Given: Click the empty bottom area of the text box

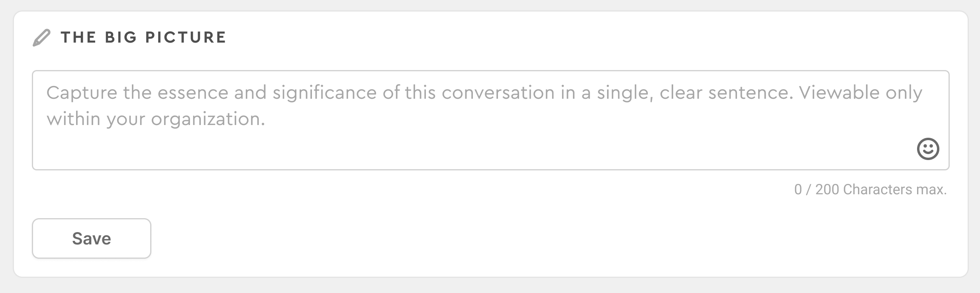Looking at the screenshot, I should [x=438, y=151].
